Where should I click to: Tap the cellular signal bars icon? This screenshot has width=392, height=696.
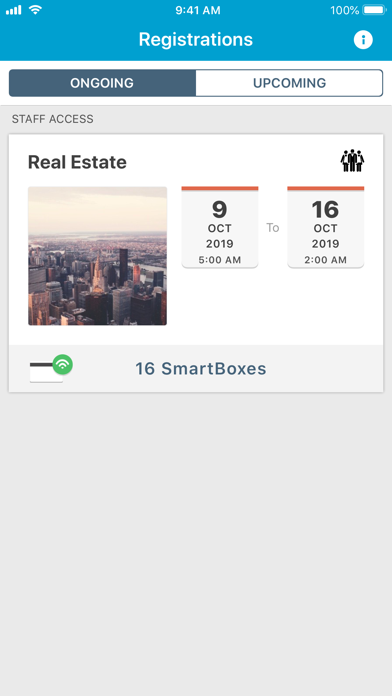pyautogui.click(x=14, y=10)
